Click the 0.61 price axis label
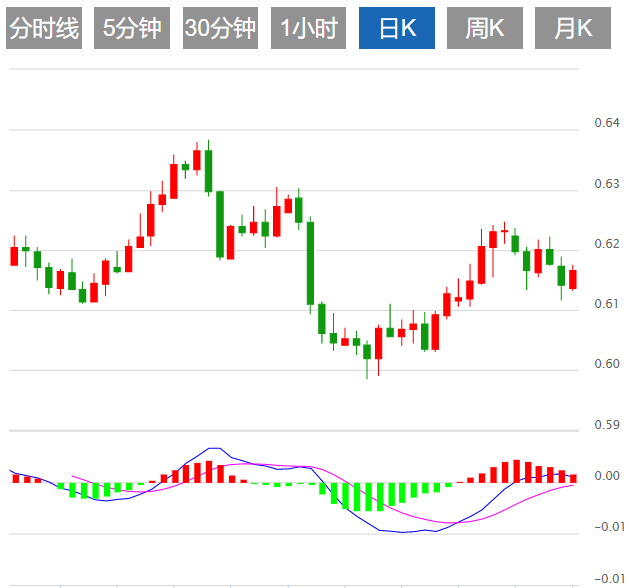This screenshot has height=588, width=629. point(607,304)
